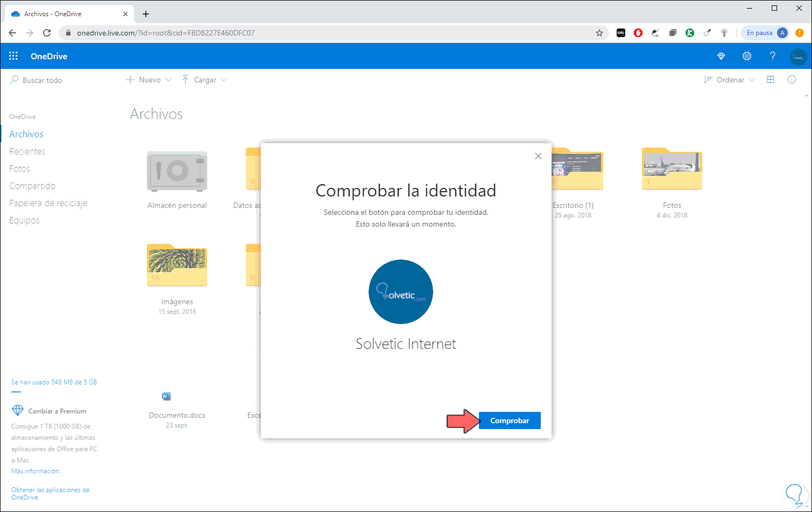
Task: Open Equipos in the sidebar
Action: coord(24,220)
